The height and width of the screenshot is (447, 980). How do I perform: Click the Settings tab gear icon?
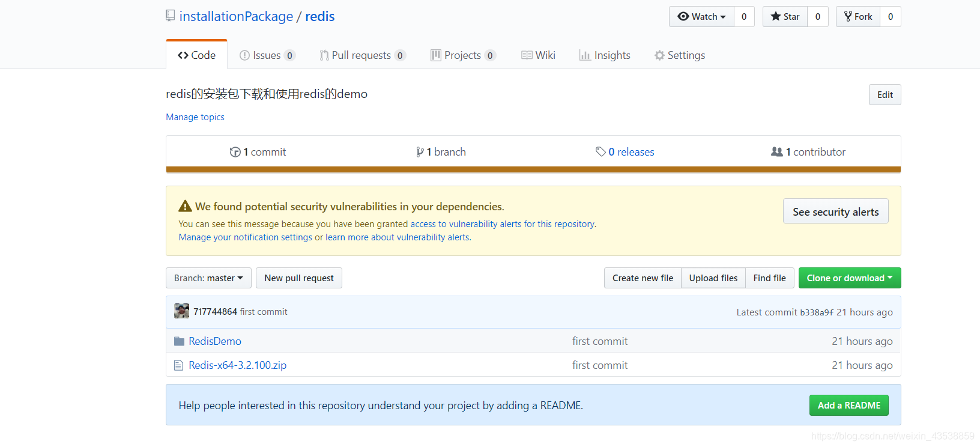click(659, 55)
